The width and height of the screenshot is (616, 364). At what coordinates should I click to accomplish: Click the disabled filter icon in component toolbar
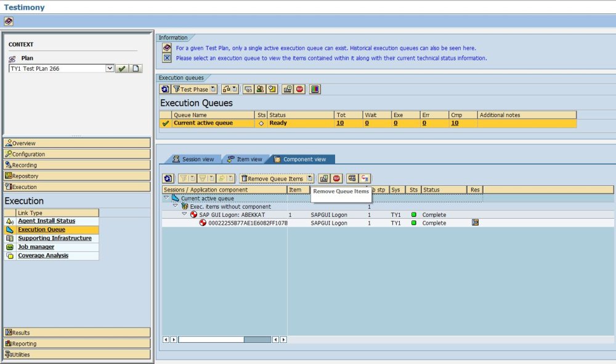(x=183, y=179)
